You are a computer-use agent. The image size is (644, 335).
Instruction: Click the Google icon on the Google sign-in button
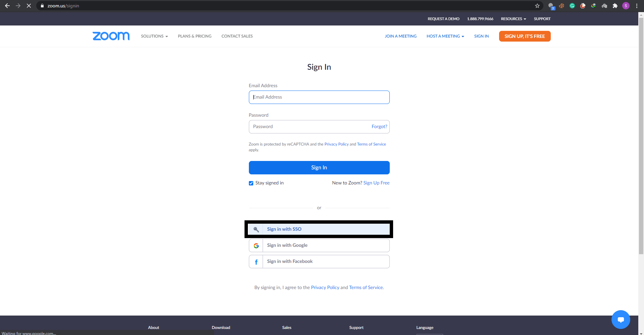256,245
